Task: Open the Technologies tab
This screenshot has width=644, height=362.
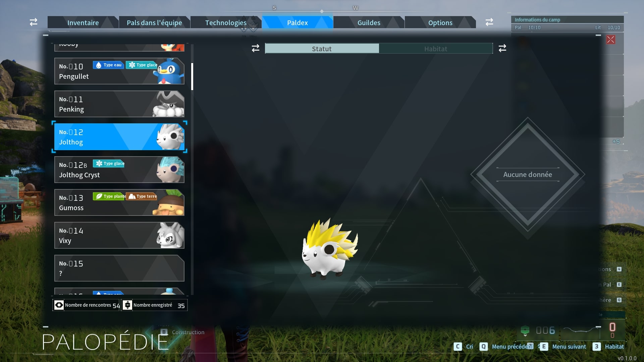Action: click(x=226, y=22)
